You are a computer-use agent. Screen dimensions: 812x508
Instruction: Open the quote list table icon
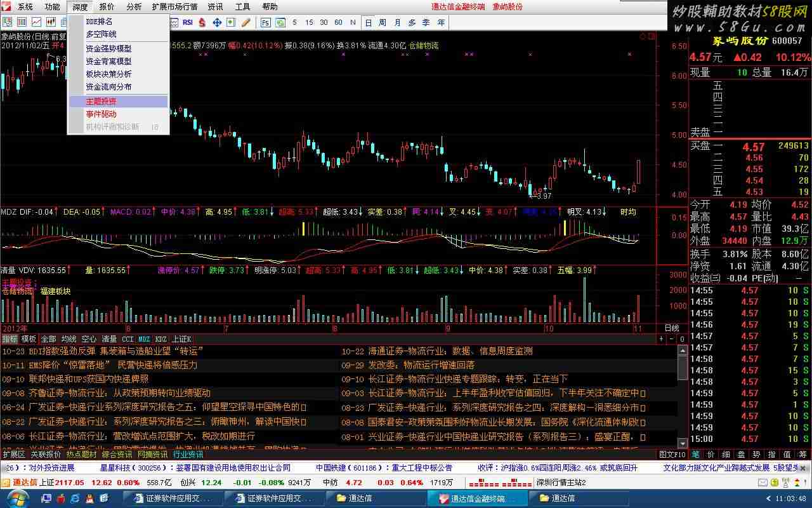(x=22, y=22)
